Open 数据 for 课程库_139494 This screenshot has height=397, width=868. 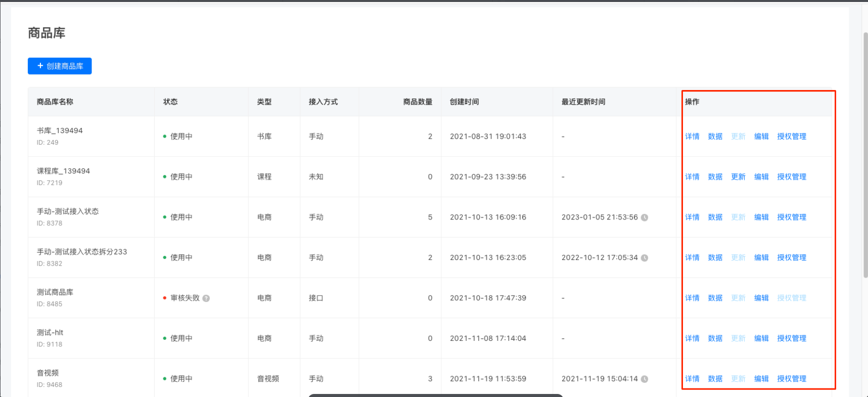click(715, 177)
